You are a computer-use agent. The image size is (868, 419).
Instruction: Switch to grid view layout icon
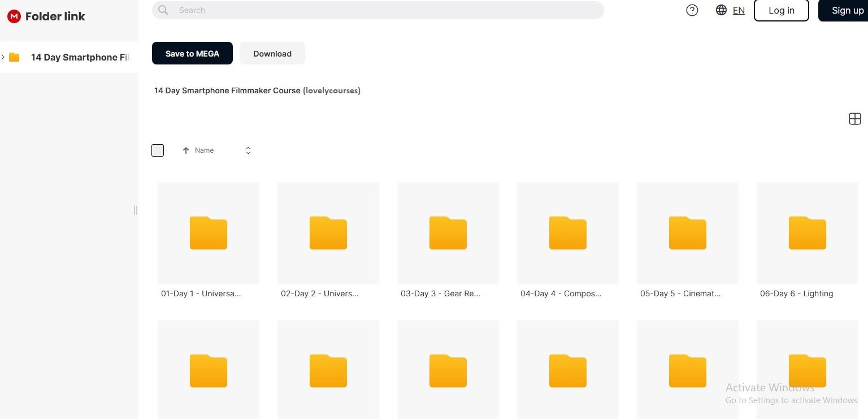(854, 119)
